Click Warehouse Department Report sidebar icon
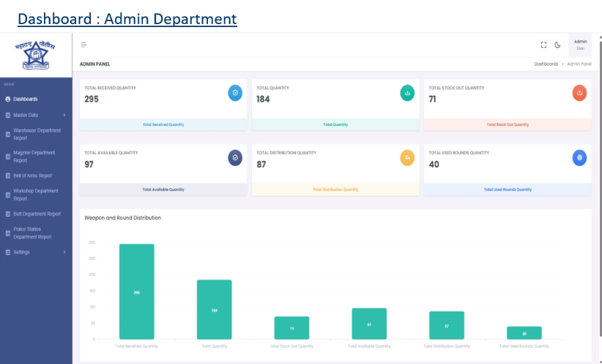 click(x=7, y=134)
